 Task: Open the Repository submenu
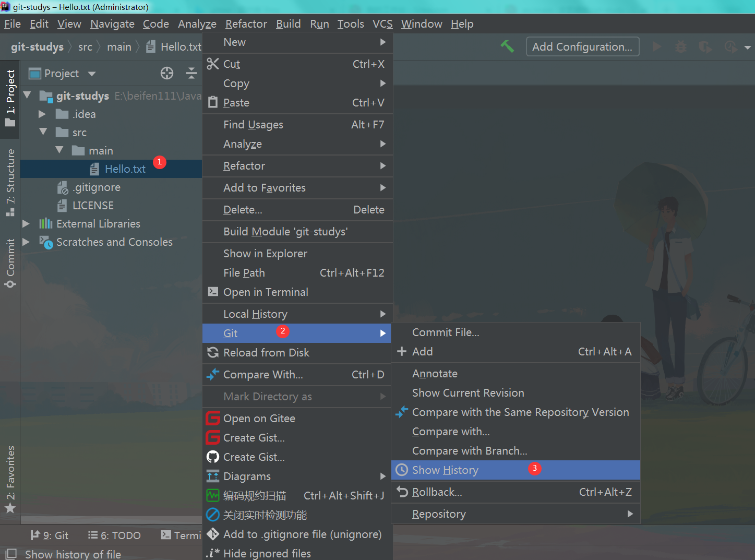tap(516, 514)
